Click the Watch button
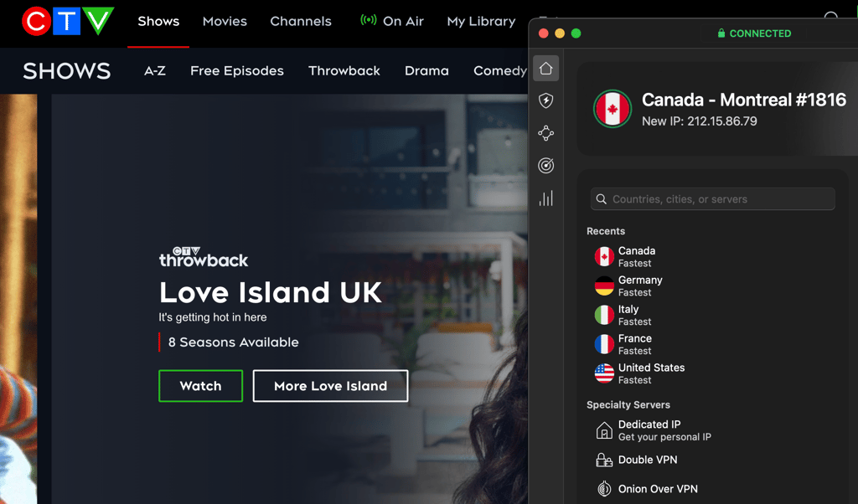This screenshot has height=504, width=858. (201, 386)
